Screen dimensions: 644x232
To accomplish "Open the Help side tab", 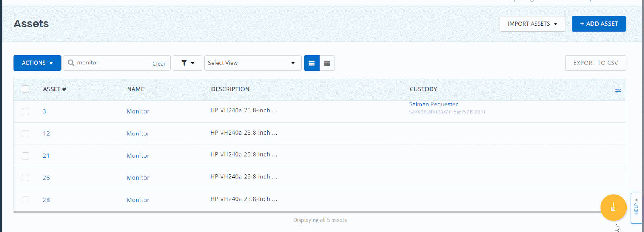I will pos(636,208).
